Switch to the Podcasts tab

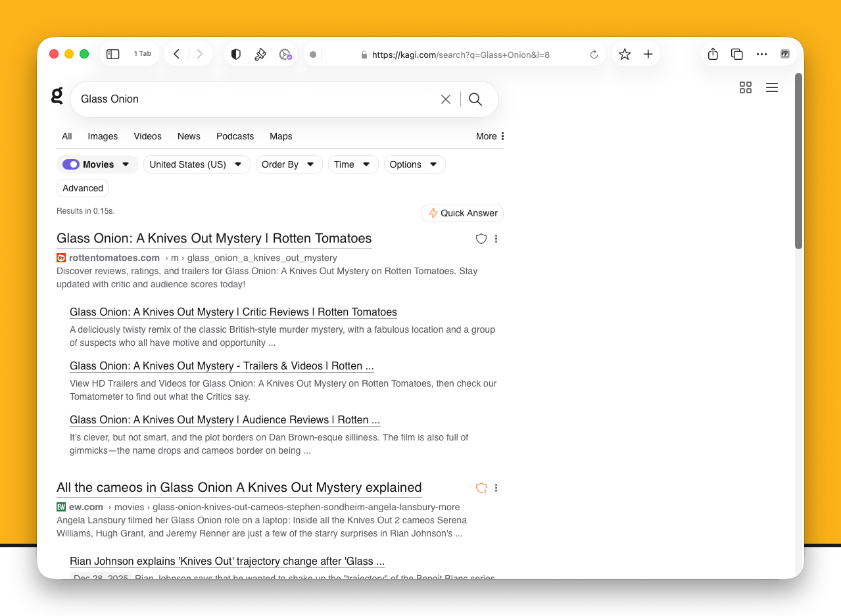[235, 136]
